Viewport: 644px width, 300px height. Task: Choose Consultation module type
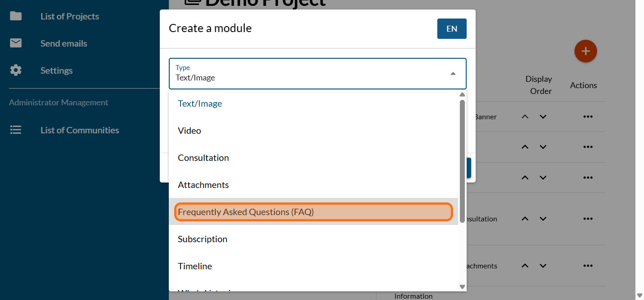click(203, 158)
